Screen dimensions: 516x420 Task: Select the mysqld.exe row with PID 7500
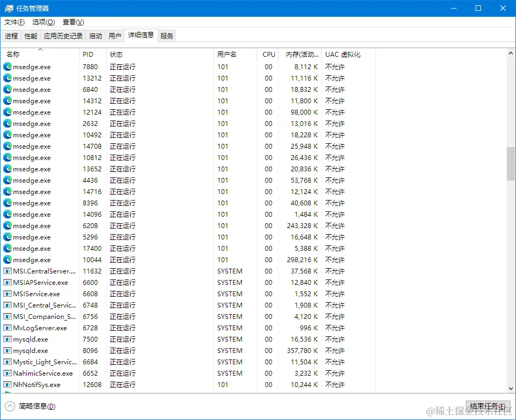point(187,339)
